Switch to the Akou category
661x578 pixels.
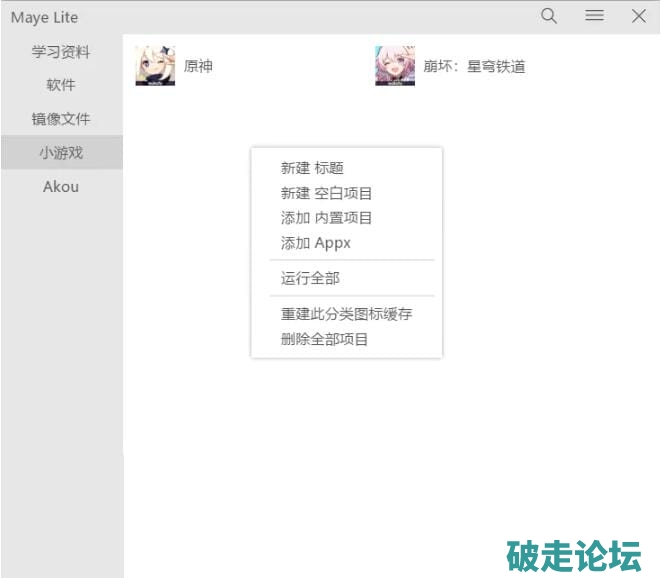point(61,187)
